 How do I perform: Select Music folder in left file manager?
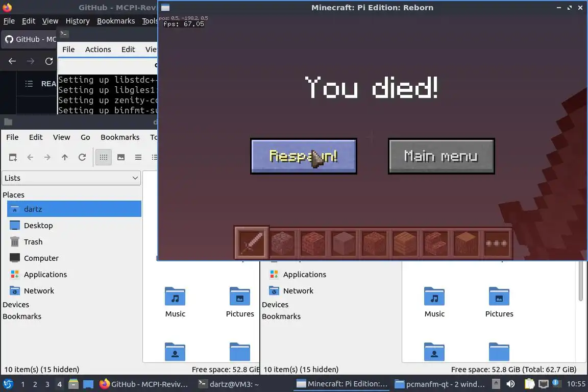tap(175, 302)
